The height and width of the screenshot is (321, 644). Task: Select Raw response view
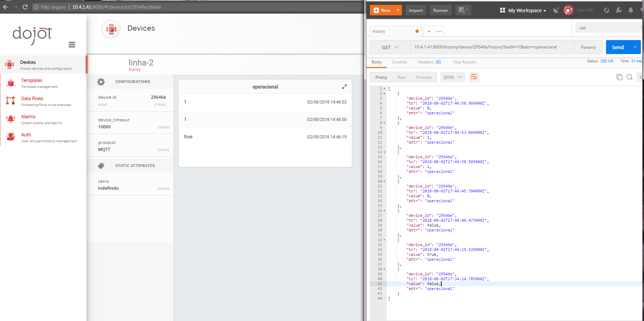click(x=402, y=77)
